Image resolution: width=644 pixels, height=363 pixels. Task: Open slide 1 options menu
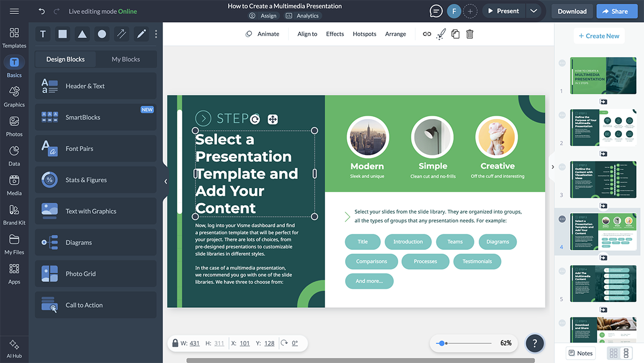[562, 63]
